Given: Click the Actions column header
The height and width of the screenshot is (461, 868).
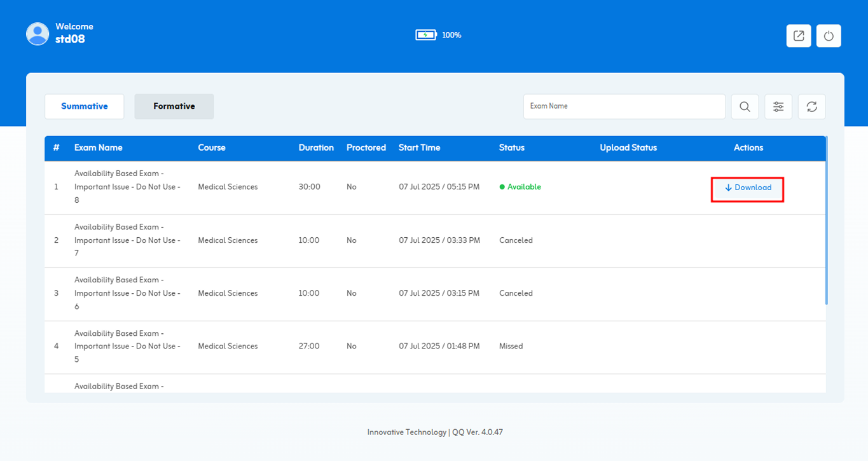Looking at the screenshot, I should click(x=748, y=148).
